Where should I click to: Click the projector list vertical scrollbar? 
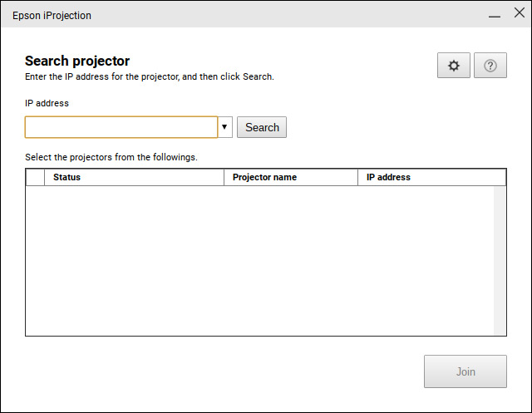(500, 260)
